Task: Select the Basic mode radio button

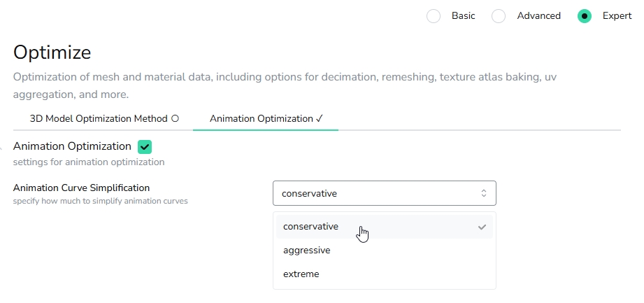Action: [x=434, y=16]
